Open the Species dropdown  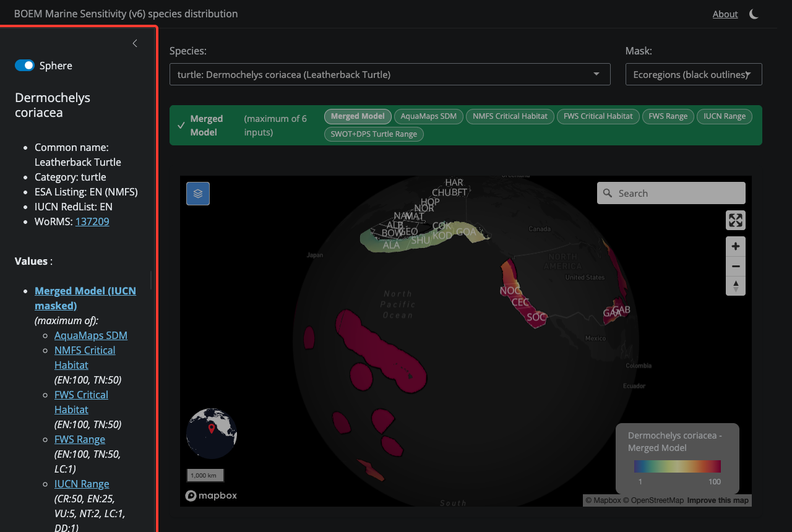click(390, 74)
